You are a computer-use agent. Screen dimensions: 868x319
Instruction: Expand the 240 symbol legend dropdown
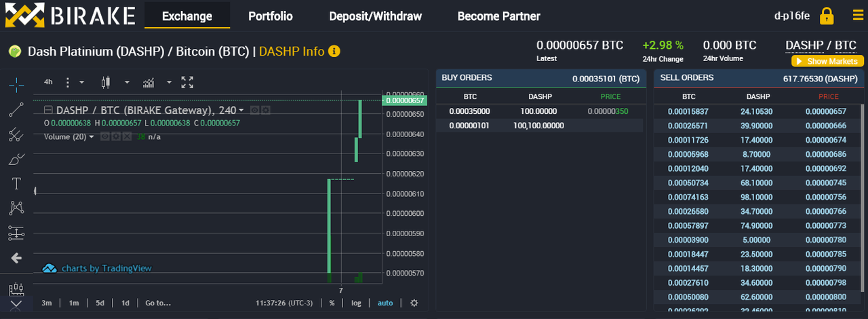[241, 110]
